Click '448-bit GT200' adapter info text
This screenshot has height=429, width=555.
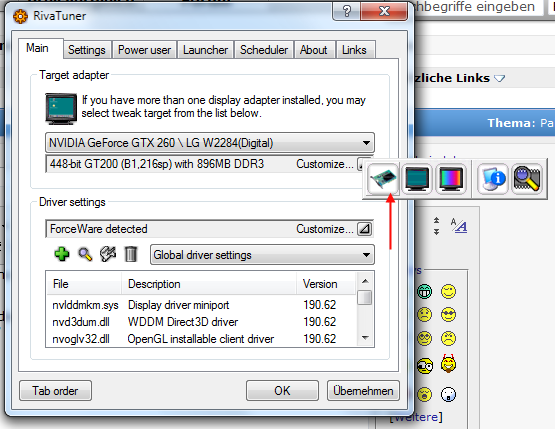pyautogui.click(x=157, y=164)
